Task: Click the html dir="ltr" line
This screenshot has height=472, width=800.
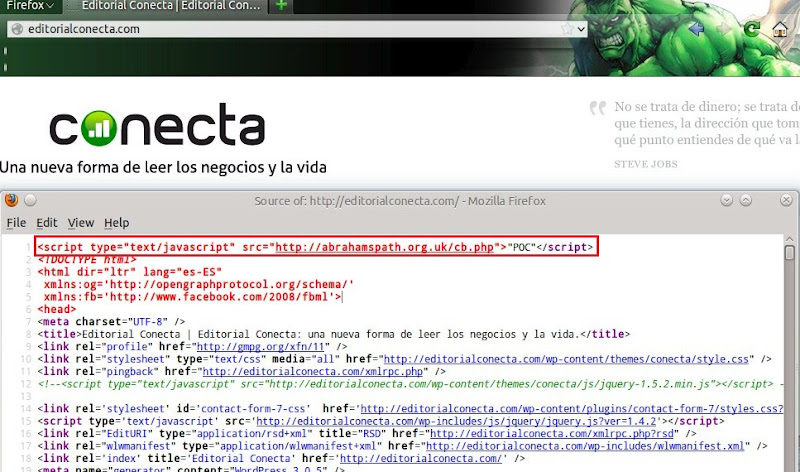Action: (x=130, y=272)
